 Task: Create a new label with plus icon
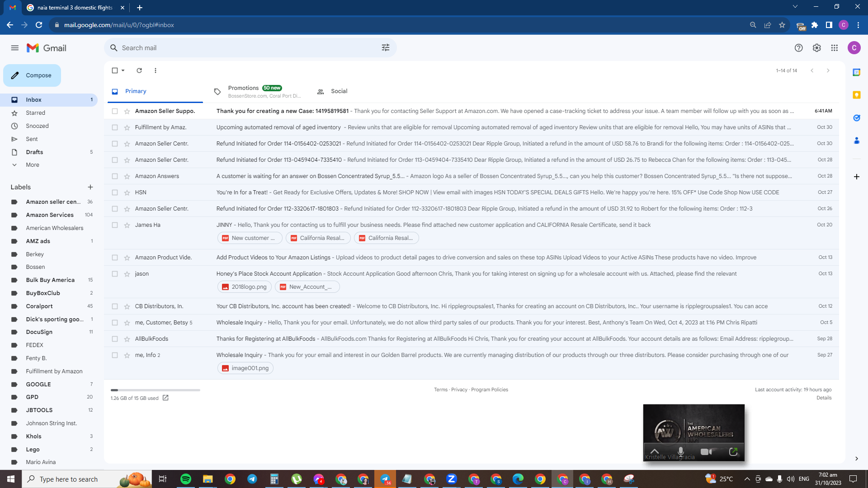[90, 187]
